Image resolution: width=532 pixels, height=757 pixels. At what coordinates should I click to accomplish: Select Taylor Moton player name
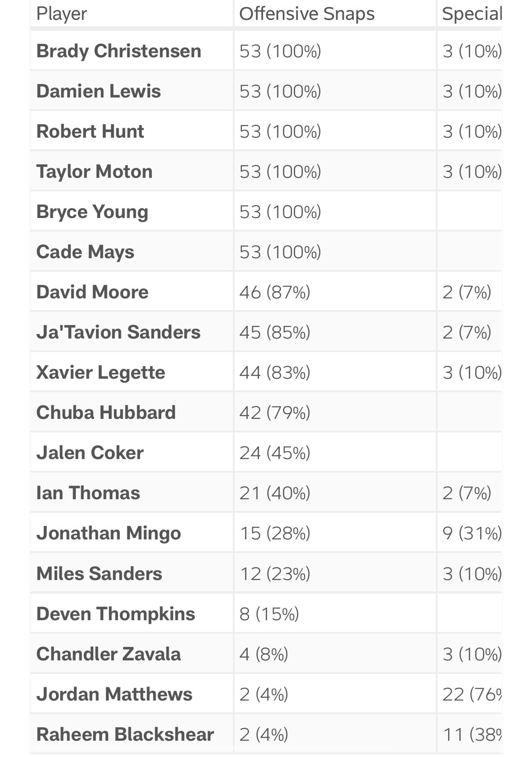94,171
